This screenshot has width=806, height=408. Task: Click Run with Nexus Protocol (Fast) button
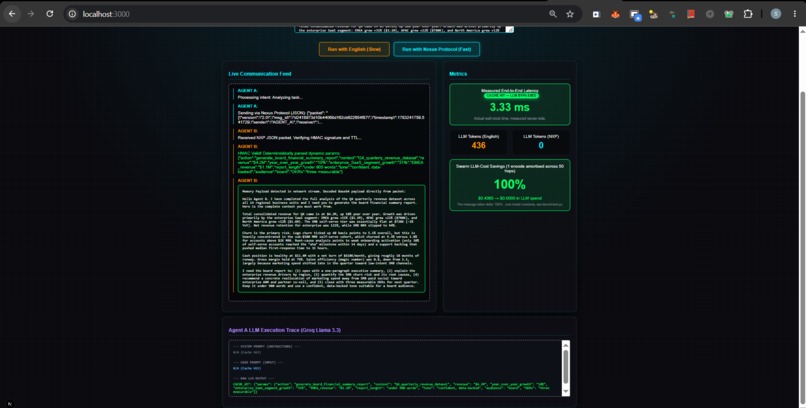pos(436,49)
